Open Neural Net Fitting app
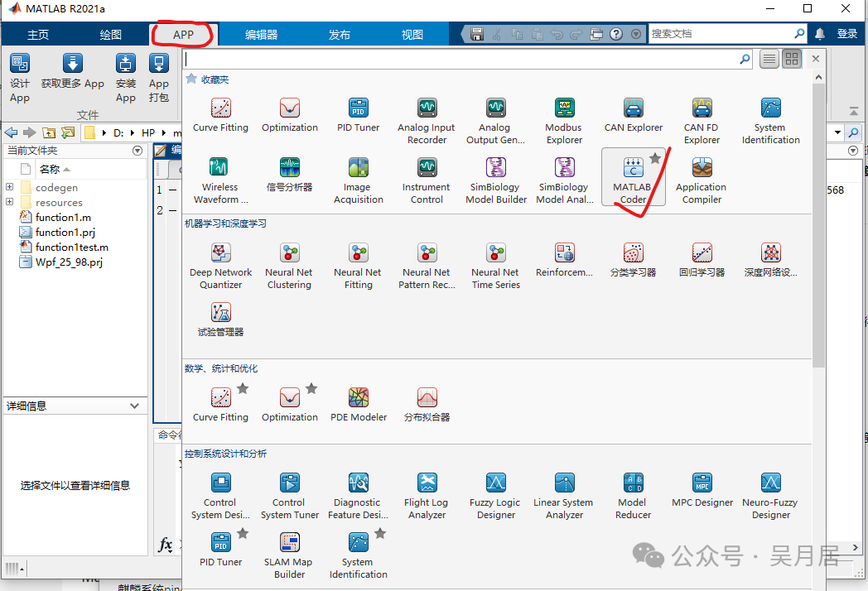 coord(358,267)
